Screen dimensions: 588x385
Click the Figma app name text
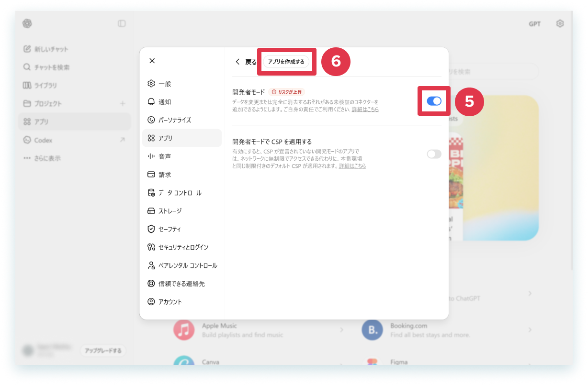tap(399, 362)
